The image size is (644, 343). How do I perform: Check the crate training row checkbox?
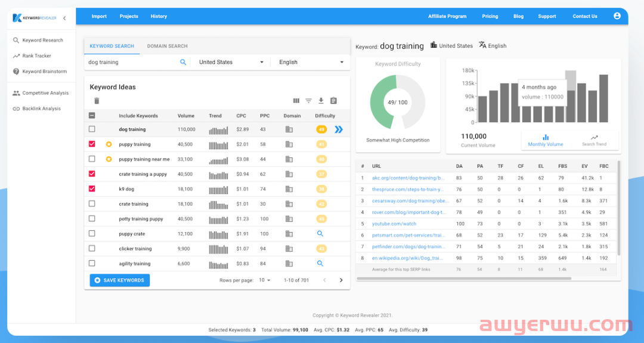(x=92, y=204)
